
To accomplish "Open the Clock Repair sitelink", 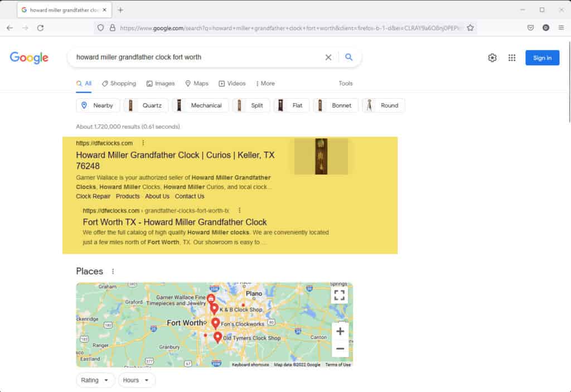I will tap(93, 196).
